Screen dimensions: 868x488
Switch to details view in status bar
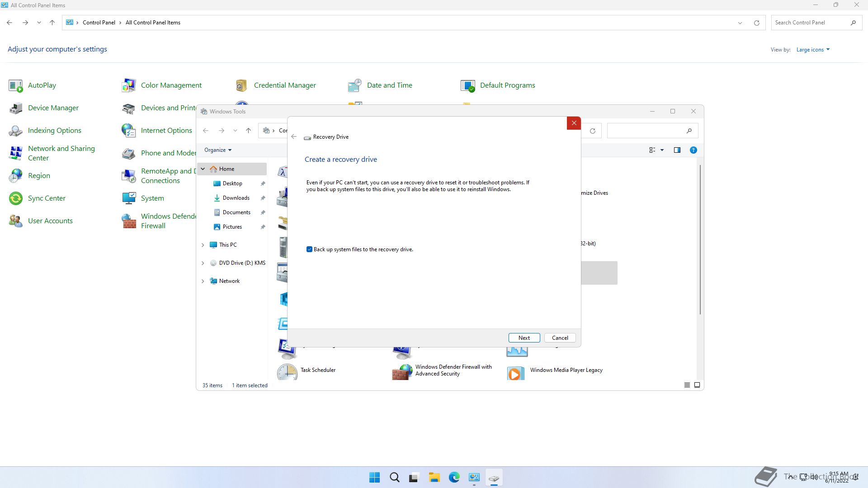pos(687,385)
